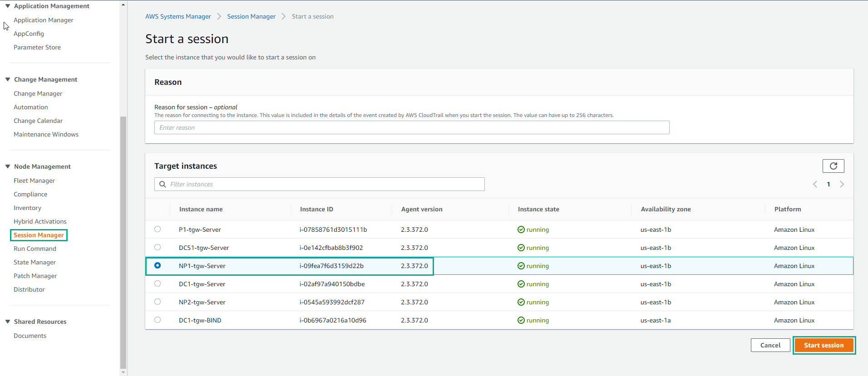This screenshot has width=868, height=376.
Task: Click the sidebar vertical scrollbar thumb
Action: 123,242
